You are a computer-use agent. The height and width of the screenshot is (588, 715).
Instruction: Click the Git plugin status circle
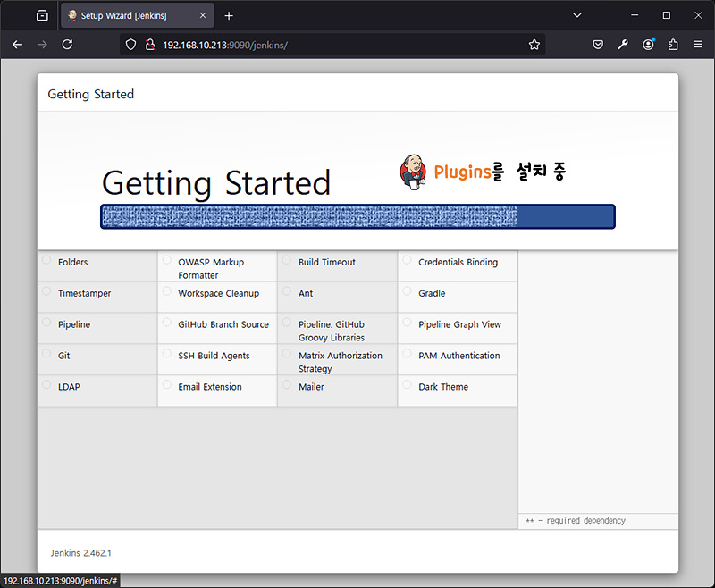pyautogui.click(x=46, y=353)
